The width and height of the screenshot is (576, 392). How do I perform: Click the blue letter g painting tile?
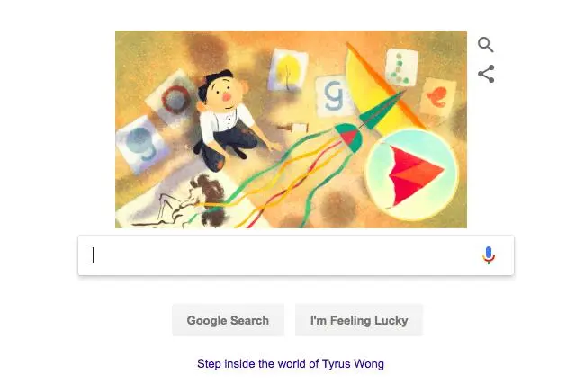334,96
